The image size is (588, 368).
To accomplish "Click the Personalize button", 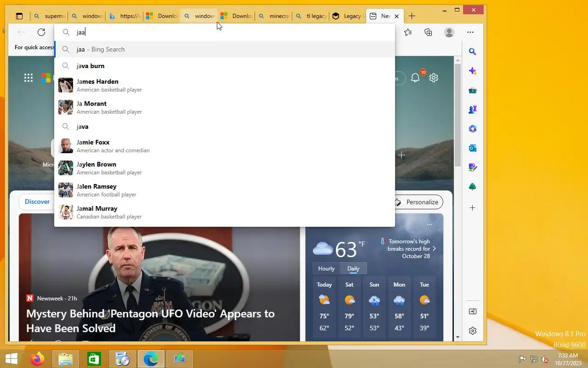I will [x=418, y=202].
